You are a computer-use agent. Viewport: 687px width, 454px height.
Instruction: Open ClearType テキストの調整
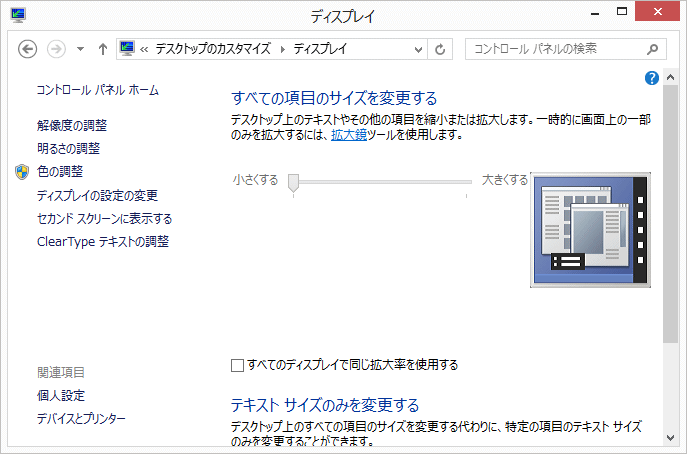click(x=103, y=241)
